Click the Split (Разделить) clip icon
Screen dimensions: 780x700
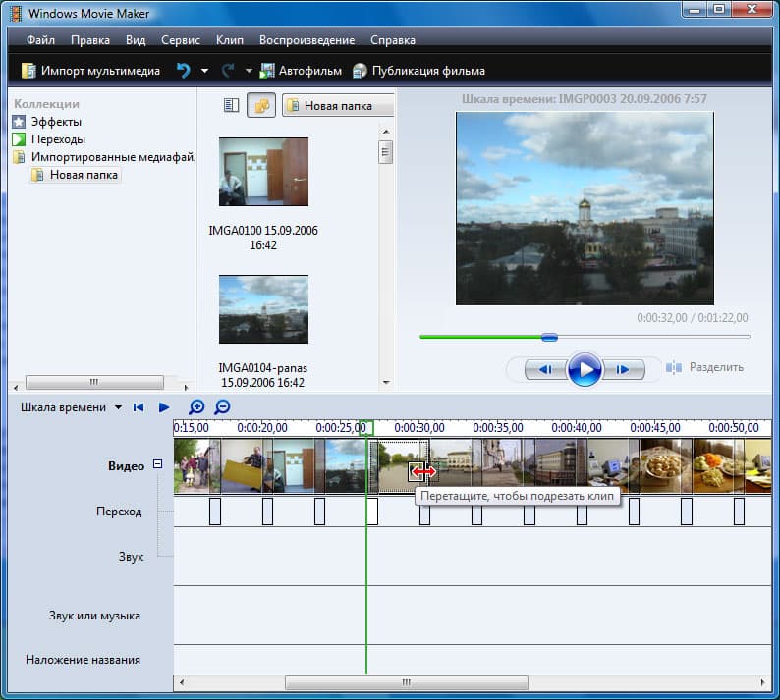[674, 367]
